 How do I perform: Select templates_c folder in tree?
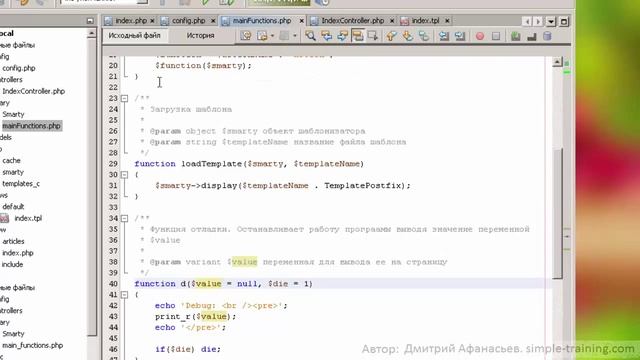point(21,184)
